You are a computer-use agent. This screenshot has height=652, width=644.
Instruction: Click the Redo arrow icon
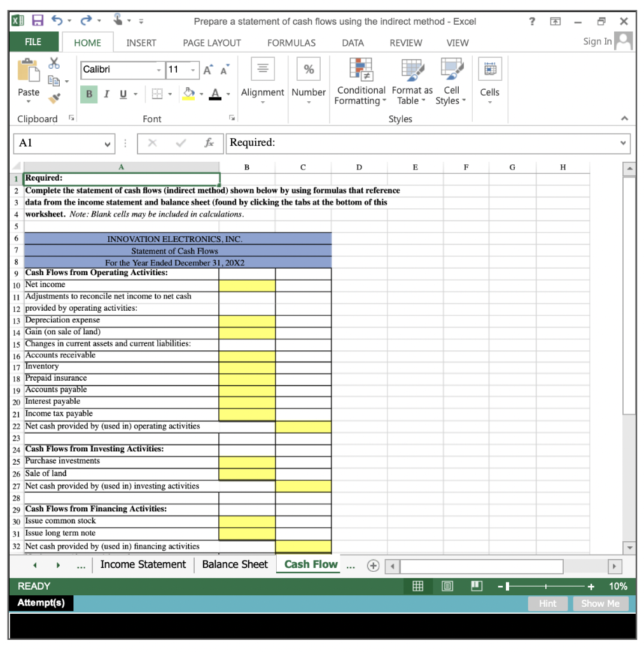click(x=86, y=20)
